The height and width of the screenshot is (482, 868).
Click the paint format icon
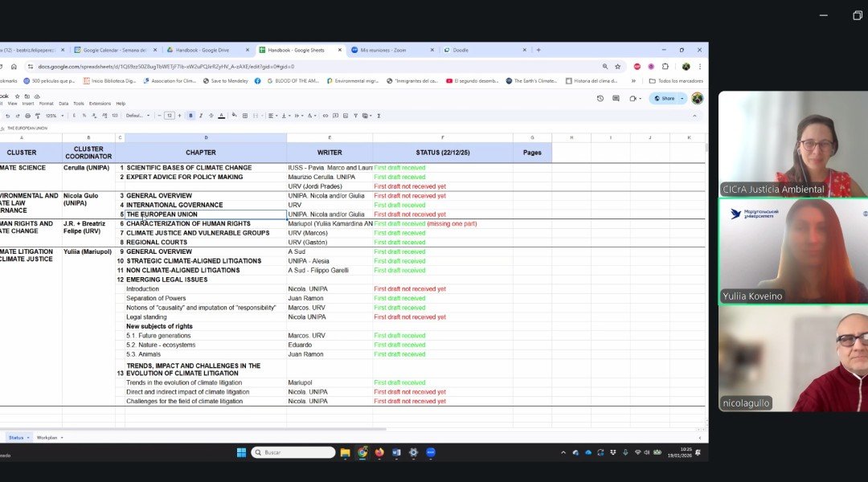[x=38, y=116]
